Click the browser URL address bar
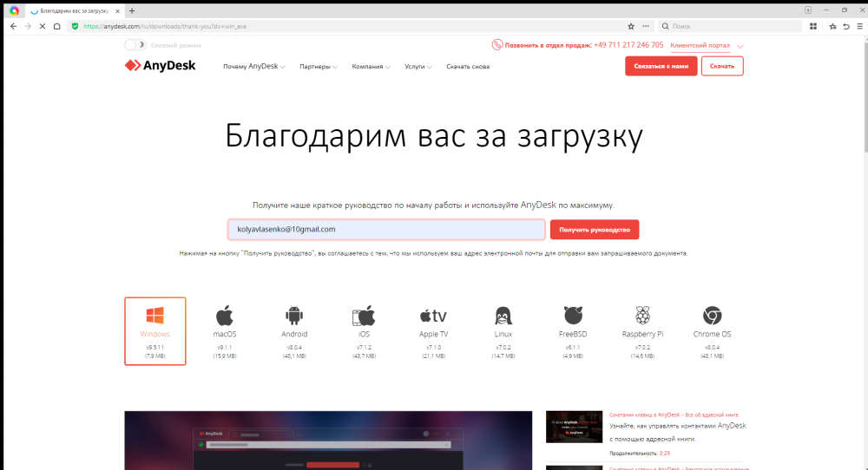 [349, 26]
